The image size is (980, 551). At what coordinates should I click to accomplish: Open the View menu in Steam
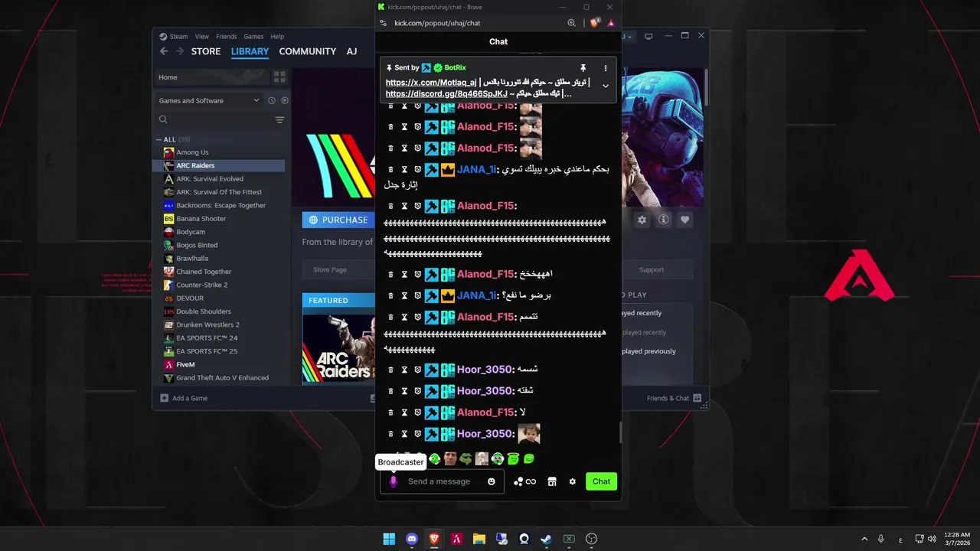(201, 36)
